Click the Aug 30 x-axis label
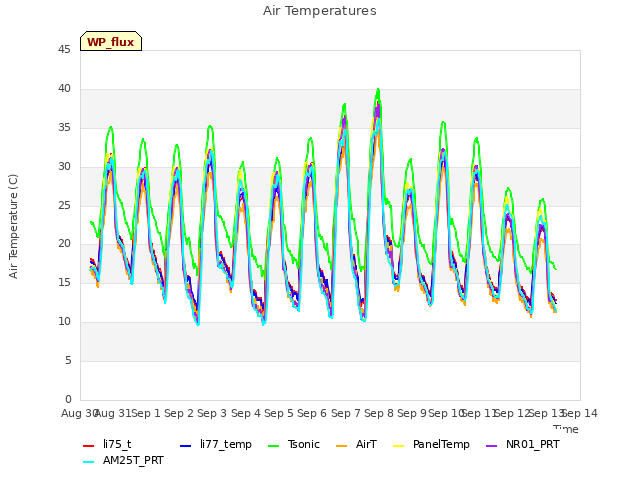 (79, 413)
